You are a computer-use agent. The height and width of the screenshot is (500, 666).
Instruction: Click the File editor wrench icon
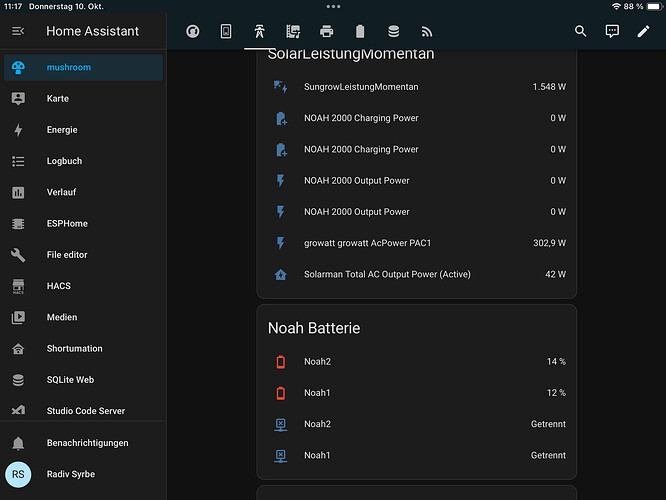[x=18, y=255]
